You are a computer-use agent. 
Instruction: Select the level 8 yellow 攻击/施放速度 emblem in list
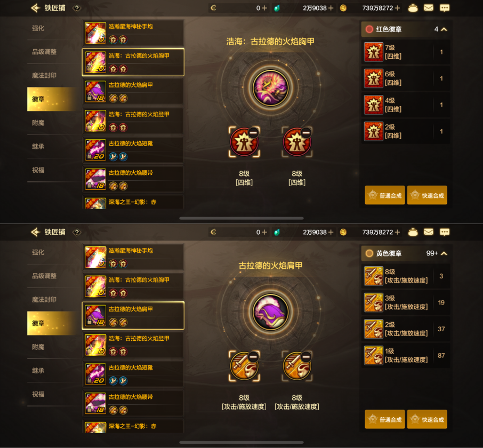[405, 276]
